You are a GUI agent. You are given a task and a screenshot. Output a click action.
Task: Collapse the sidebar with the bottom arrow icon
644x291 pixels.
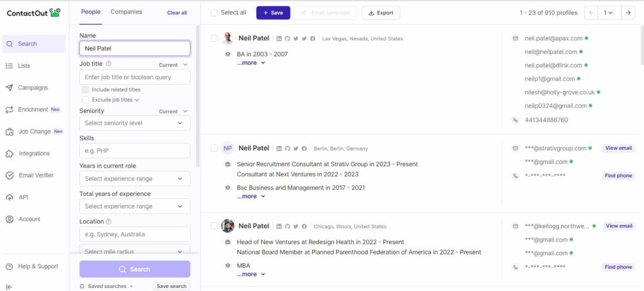click(x=9, y=287)
